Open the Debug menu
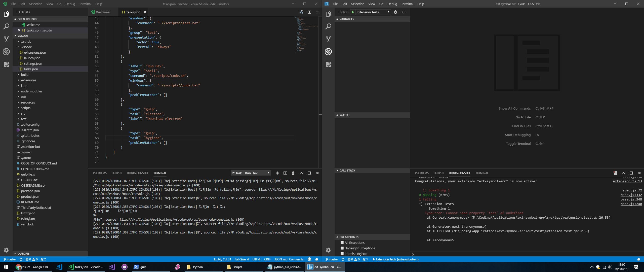 pos(70,4)
